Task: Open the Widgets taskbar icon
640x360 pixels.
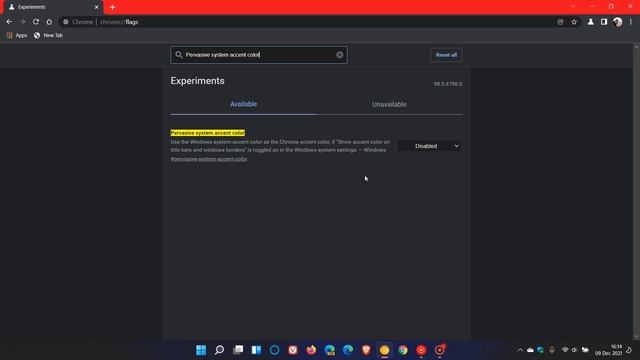Action: [256, 350]
